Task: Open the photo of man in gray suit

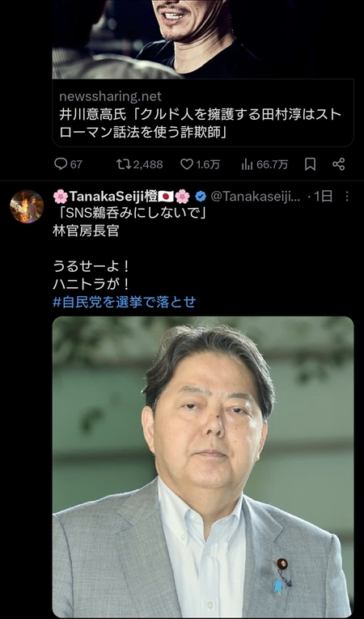Action: (x=203, y=467)
